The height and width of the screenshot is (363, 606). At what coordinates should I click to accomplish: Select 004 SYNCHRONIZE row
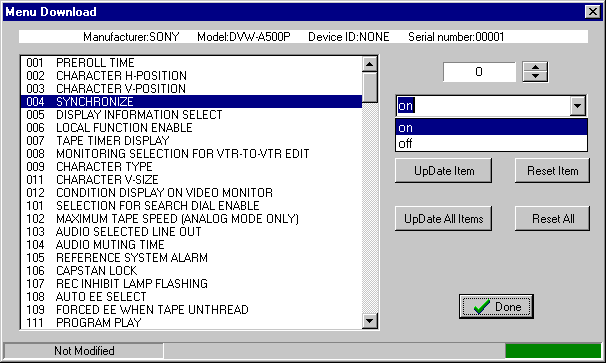click(191, 102)
